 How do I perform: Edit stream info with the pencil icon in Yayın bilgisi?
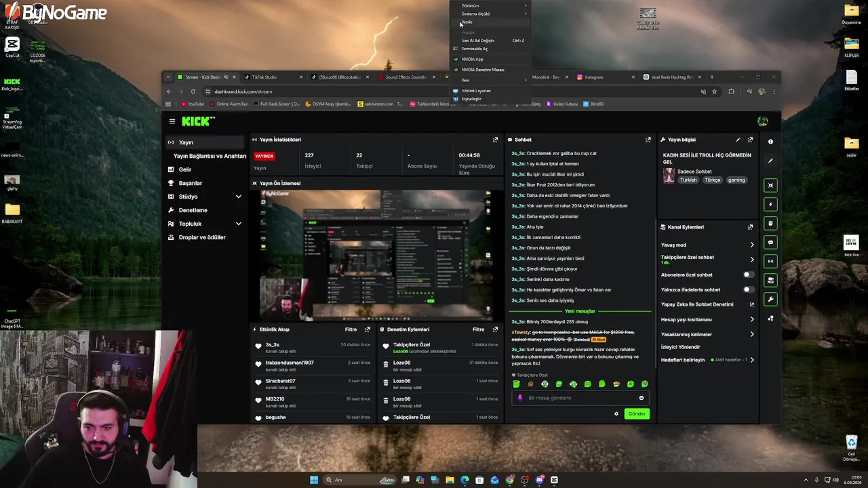click(x=738, y=140)
